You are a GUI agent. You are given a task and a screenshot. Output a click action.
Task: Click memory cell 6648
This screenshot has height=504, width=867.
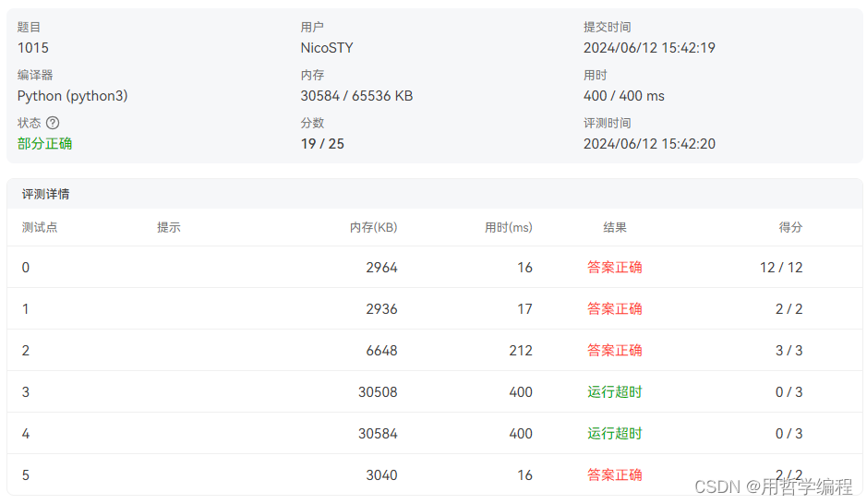point(381,351)
